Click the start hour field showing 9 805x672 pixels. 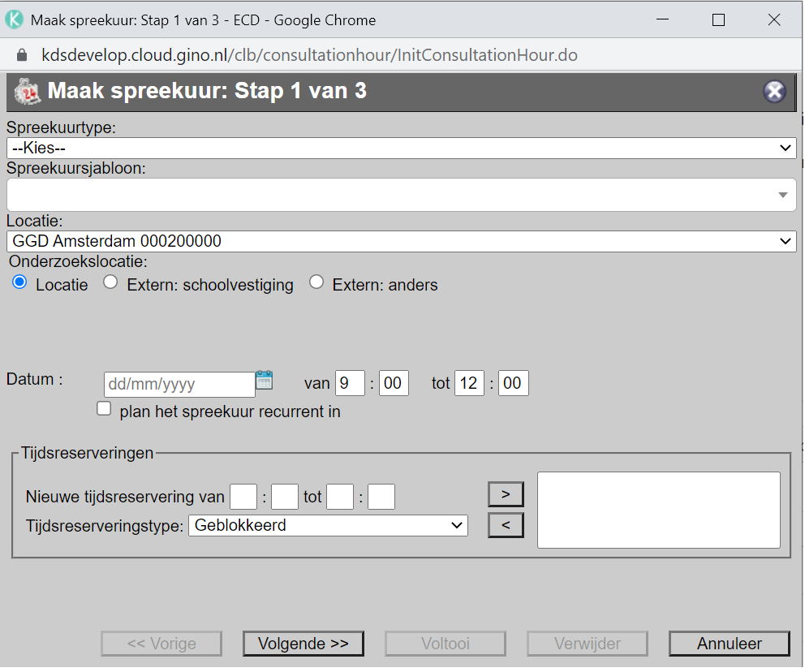click(349, 383)
